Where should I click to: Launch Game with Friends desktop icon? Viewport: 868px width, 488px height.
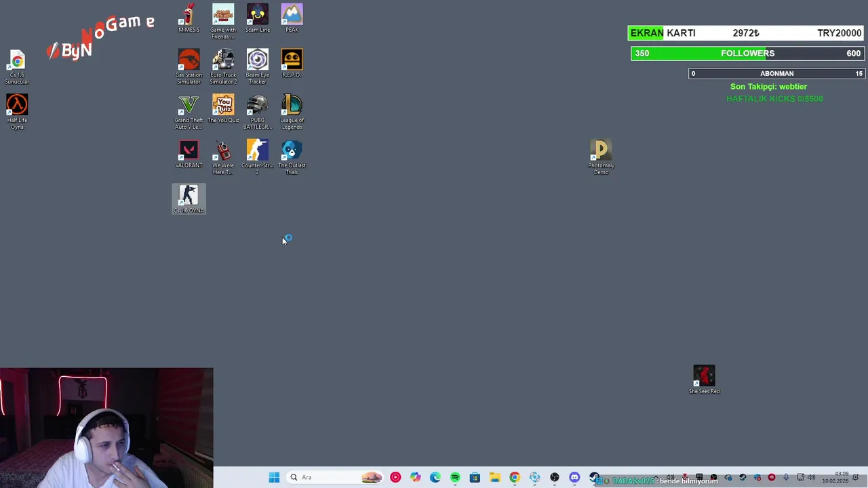coord(223,22)
